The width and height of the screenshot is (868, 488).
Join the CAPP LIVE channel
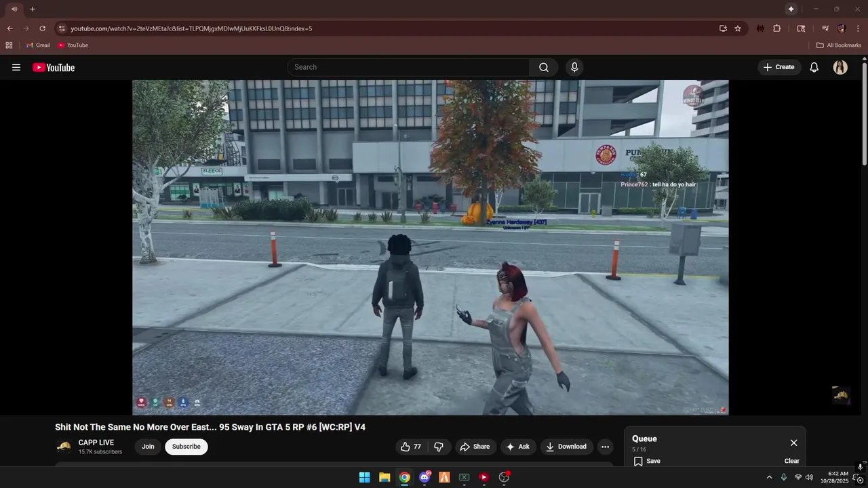[x=148, y=447]
